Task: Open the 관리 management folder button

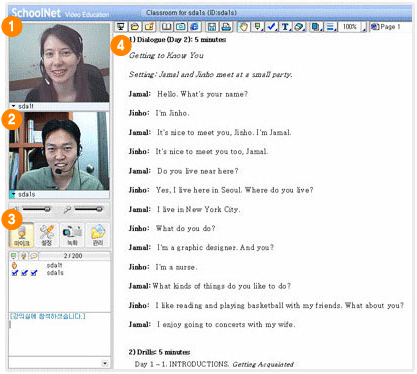Action: pyautogui.click(x=97, y=235)
